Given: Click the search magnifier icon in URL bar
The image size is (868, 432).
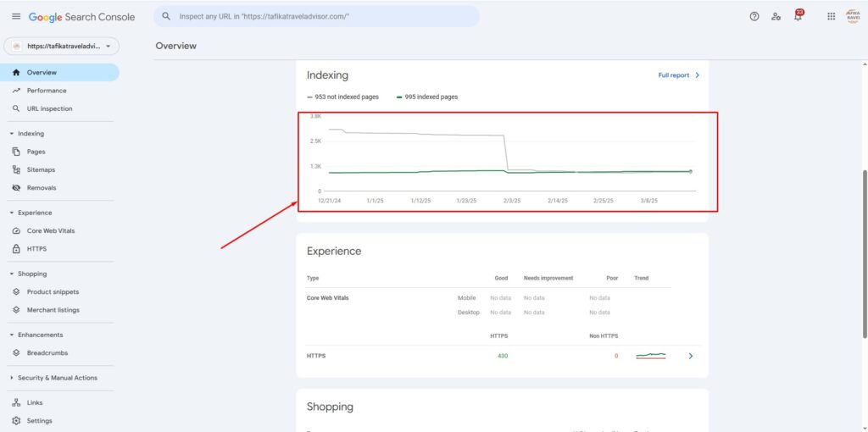Looking at the screenshot, I should (x=166, y=17).
